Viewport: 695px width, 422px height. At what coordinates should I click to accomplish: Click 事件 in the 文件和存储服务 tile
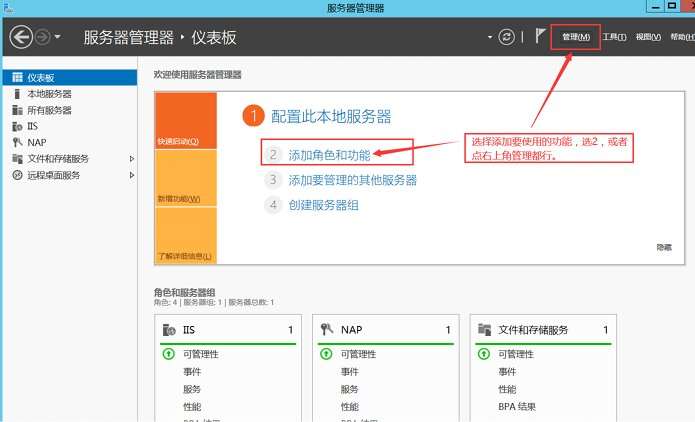coord(507,372)
